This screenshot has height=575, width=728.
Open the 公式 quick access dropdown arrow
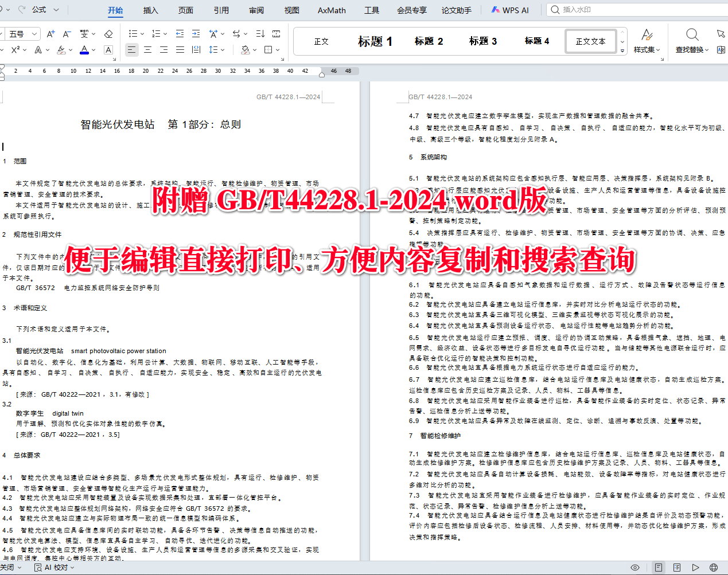pyautogui.click(x=56, y=10)
